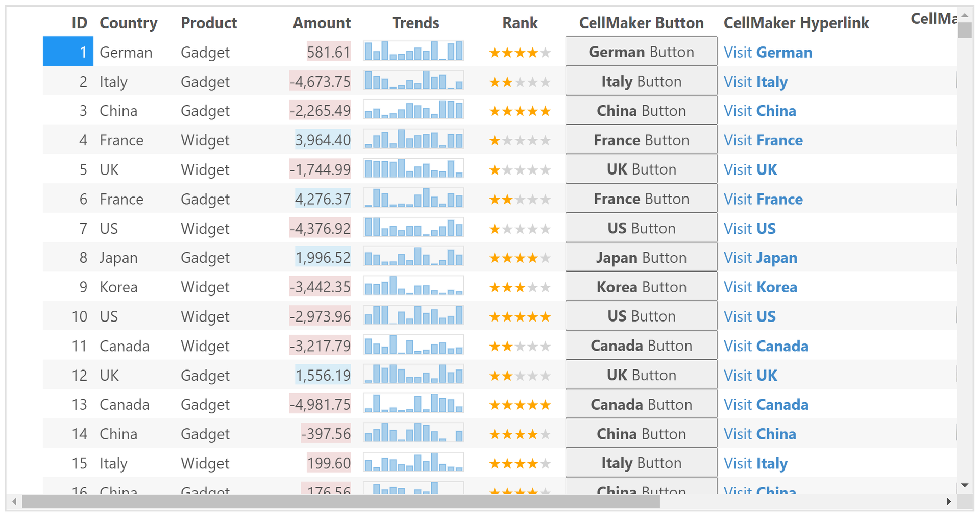Click the Korea Button in row 9

pos(641,287)
